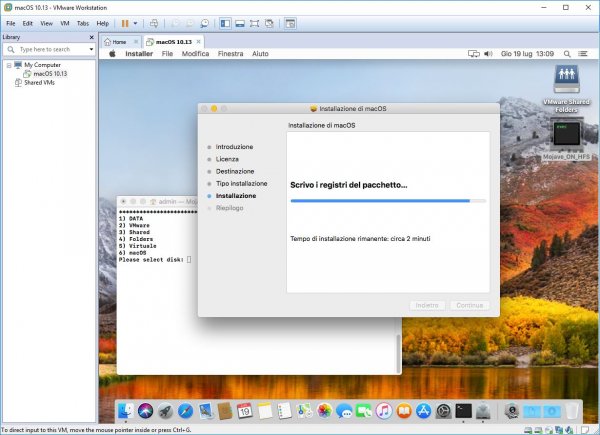Click the Indietro button in installer
The height and width of the screenshot is (435, 600).
[425, 305]
